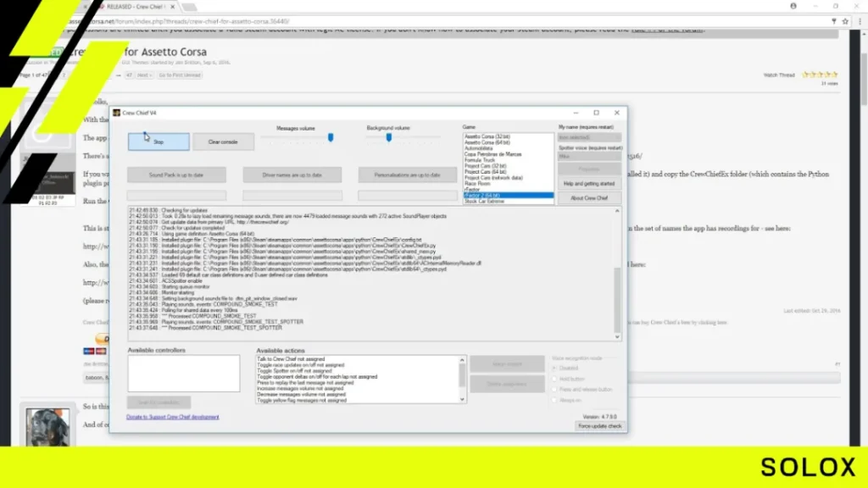This screenshot has width=868, height=488.
Task: Select 'Press to replay the last message' action
Action: point(305,382)
